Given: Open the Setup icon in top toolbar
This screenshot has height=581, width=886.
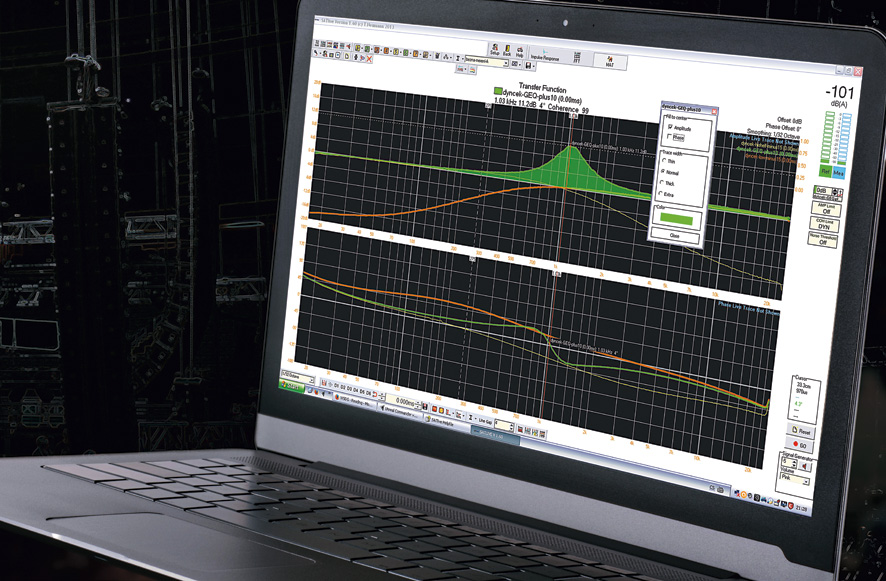Looking at the screenshot, I should point(495,50).
